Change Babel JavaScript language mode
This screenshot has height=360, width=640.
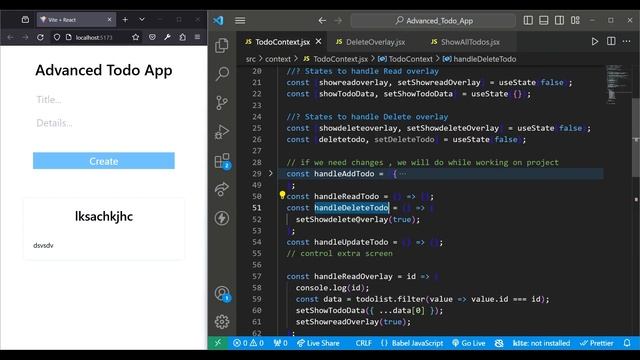[x=412, y=343]
